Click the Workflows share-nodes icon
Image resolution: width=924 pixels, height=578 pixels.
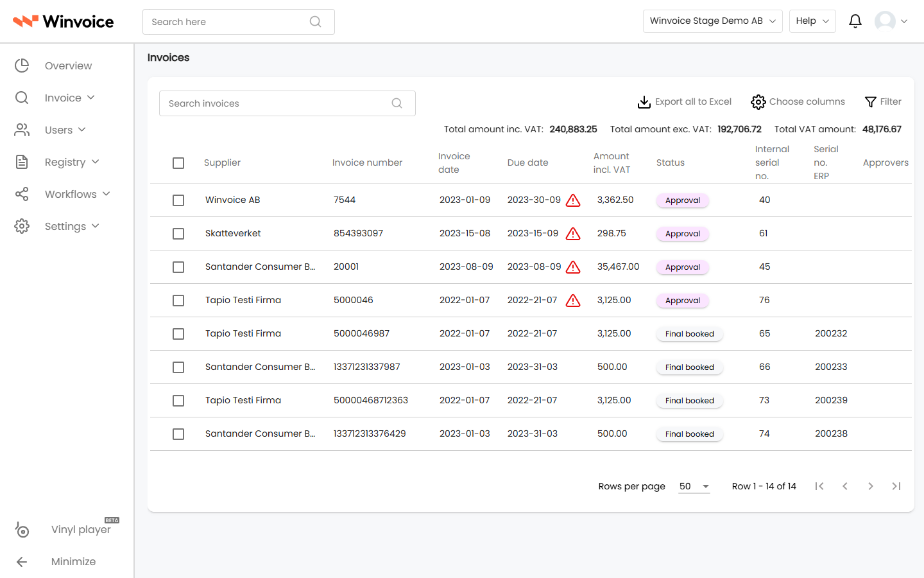(22, 194)
